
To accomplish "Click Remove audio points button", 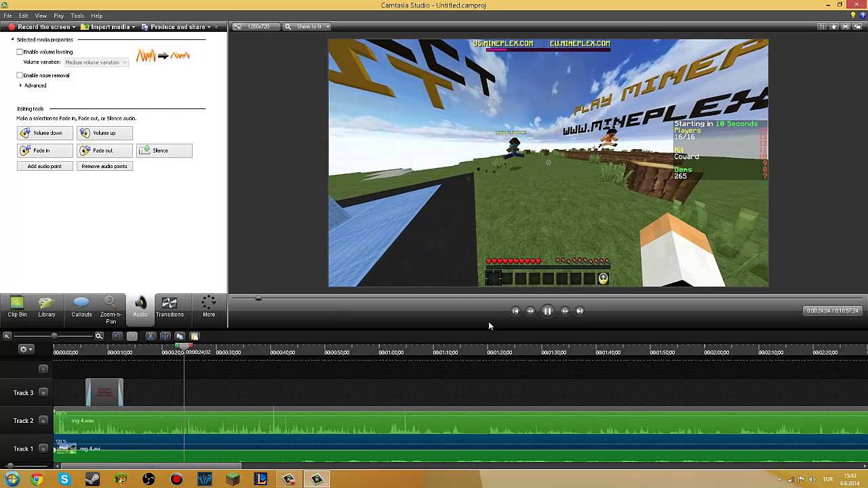I will (104, 166).
